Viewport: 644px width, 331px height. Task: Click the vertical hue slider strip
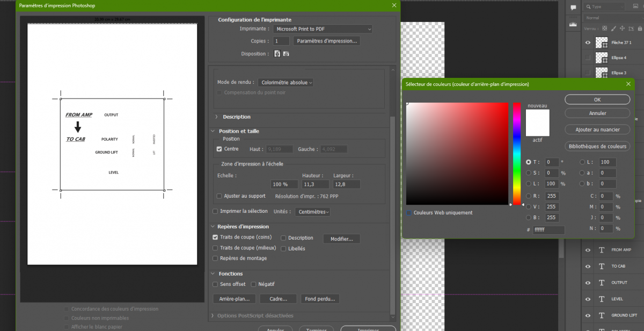tap(516, 153)
